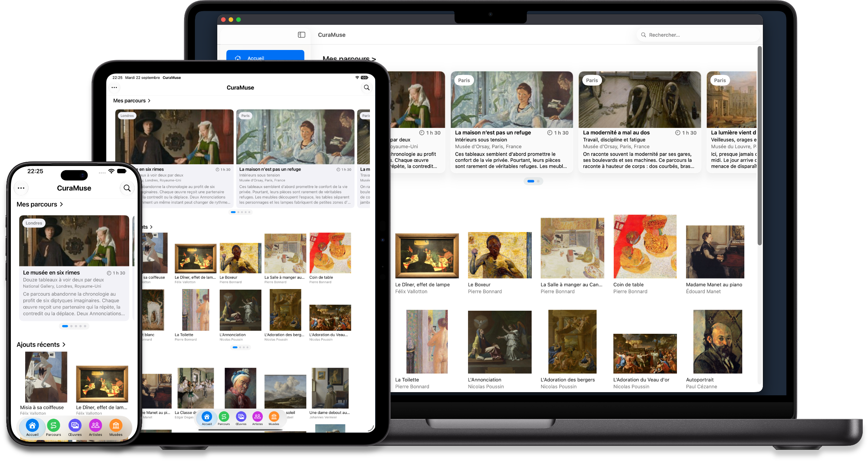Image resolution: width=868 pixels, height=461 pixels.
Task: Select Accueil in the Mac sidebar
Action: tap(265, 56)
